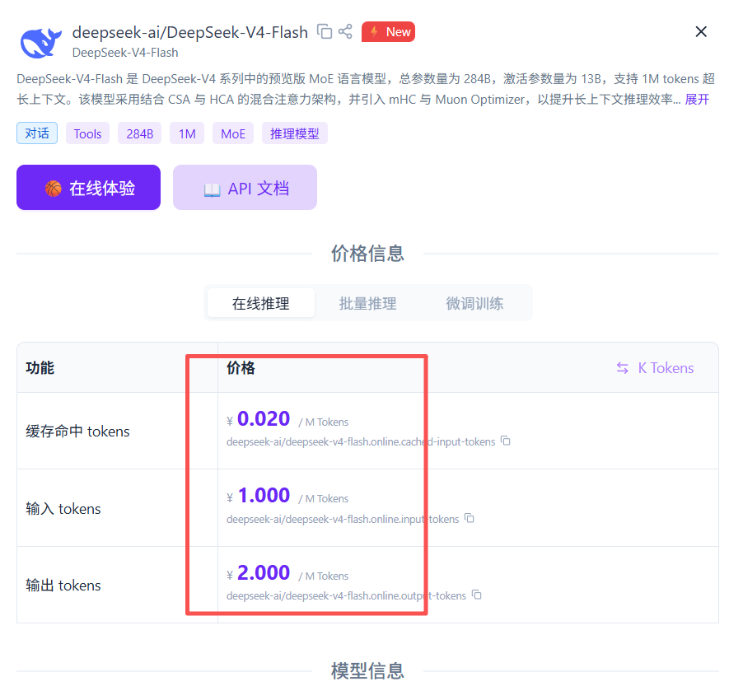The width and height of the screenshot is (729, 700).
Task: Click the DeepSeek-V4-Flash subtitle text
Action: pos(125,53)
